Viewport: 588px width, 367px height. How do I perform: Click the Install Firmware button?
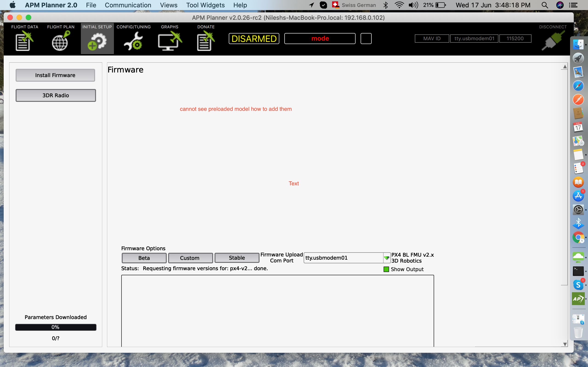[55, 75]
